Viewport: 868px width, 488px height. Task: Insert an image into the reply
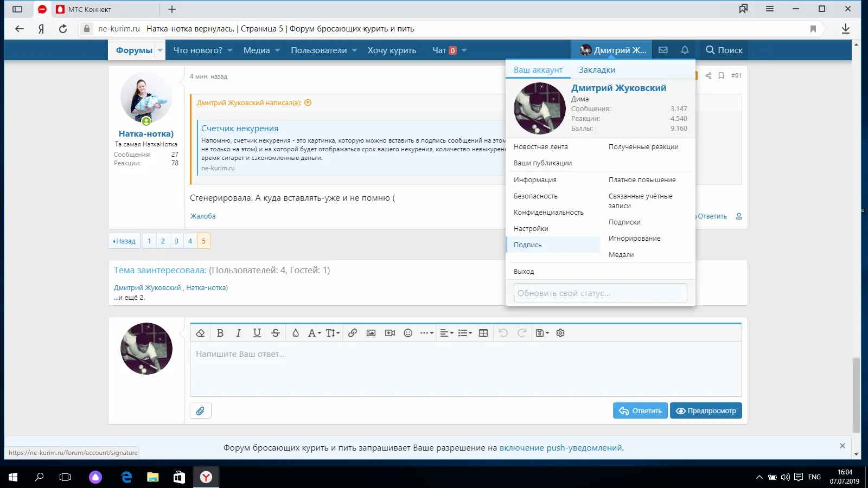click(x=371, y=333)
